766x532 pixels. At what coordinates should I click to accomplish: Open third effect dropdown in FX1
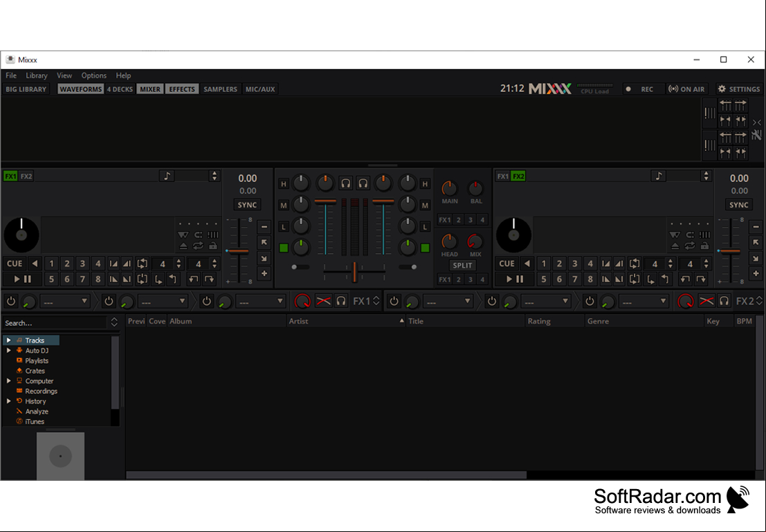(260, 302)
